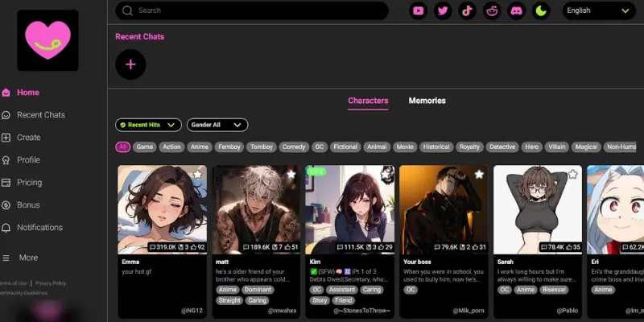Open Your boss character thumbnail

click(444, 209)
